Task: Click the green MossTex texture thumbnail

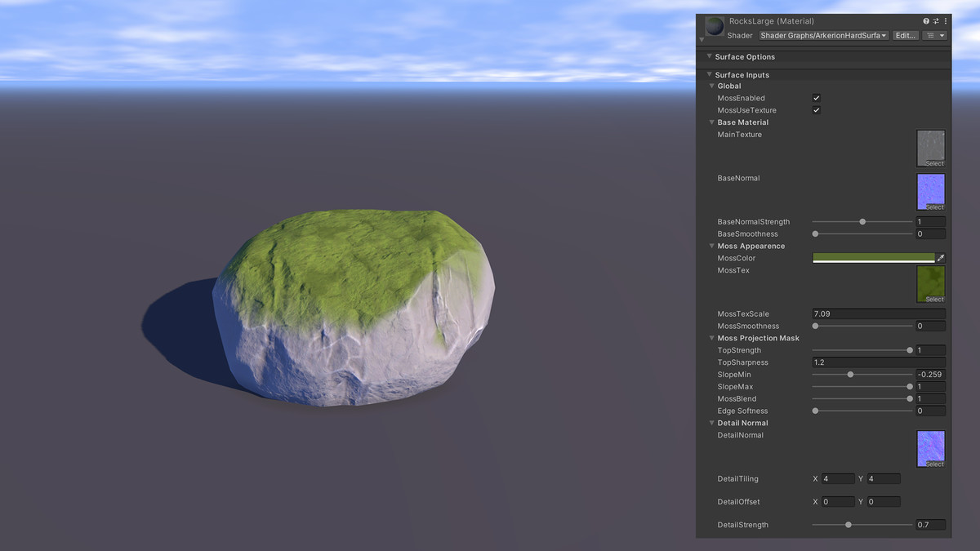Action: 930,282
